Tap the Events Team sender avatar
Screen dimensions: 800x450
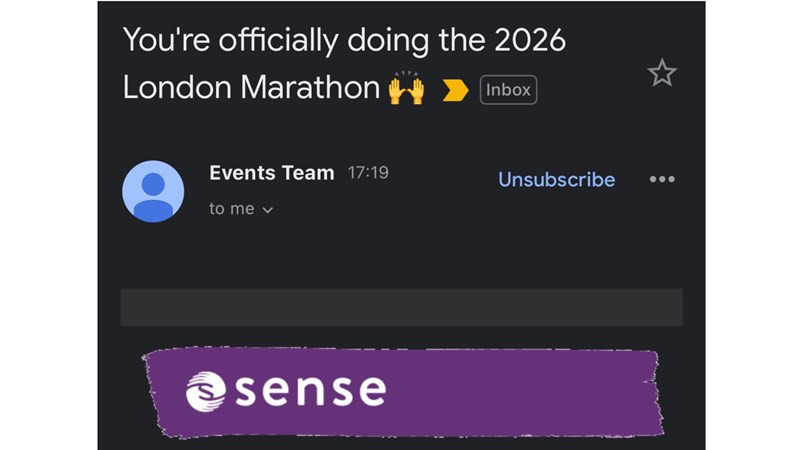pos(153,191)
